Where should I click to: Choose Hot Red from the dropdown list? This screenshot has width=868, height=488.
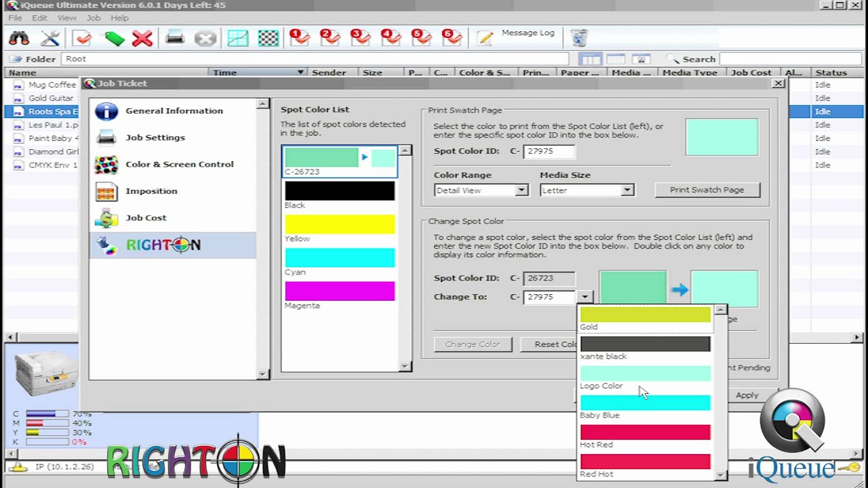tap(646, 436)
